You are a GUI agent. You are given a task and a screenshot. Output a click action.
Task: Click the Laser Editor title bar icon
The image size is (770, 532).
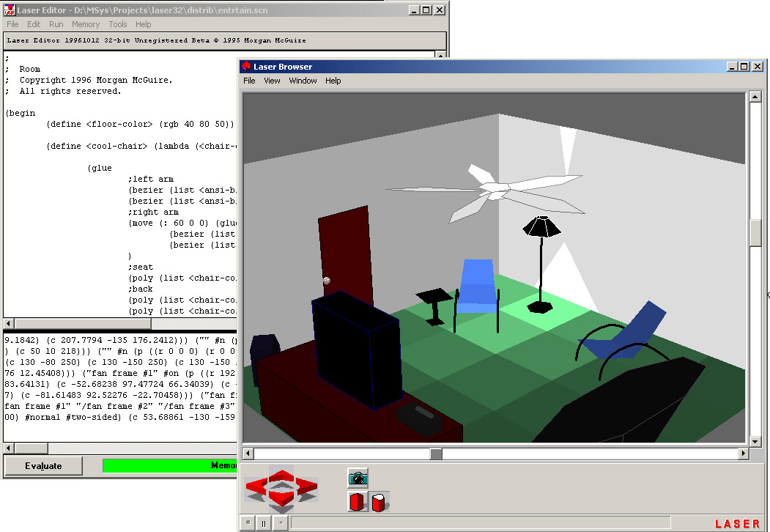(x=10, y=10)
